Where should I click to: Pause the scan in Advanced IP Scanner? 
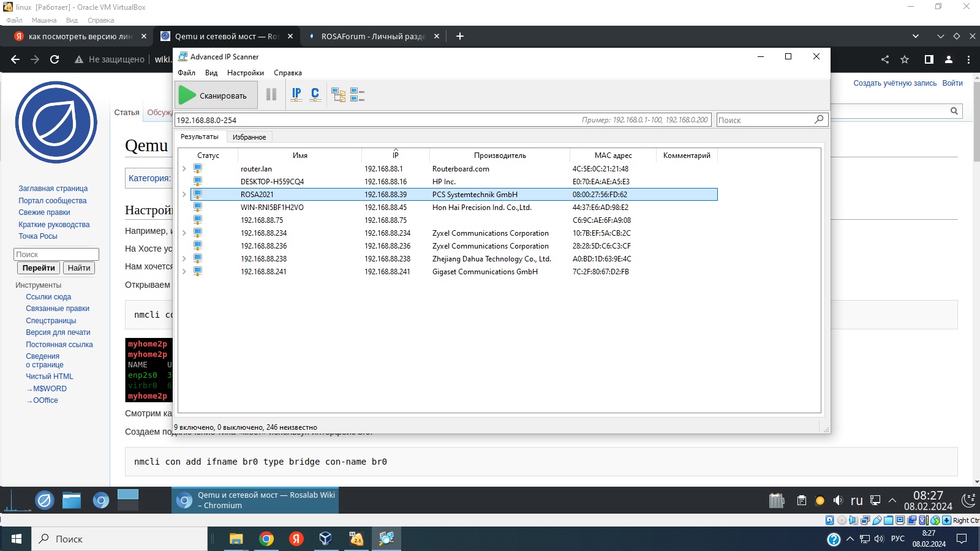tap(271, 95)
